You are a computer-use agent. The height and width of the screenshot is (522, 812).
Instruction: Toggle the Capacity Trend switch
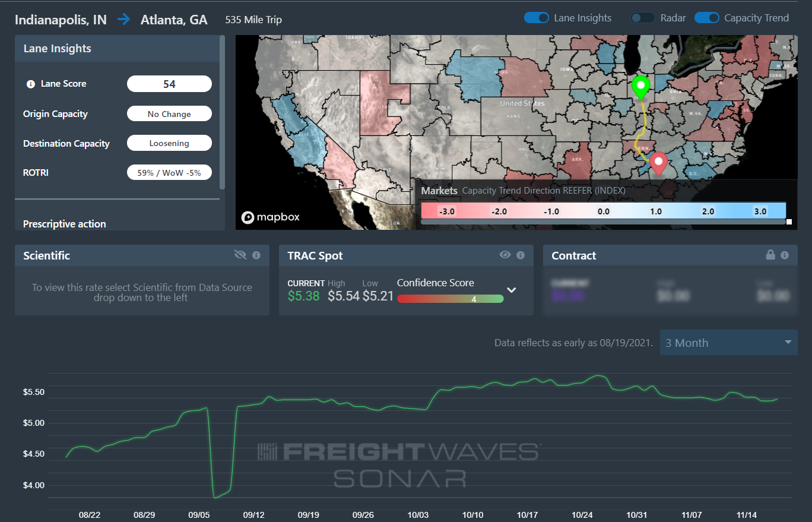tap(706, 18)
